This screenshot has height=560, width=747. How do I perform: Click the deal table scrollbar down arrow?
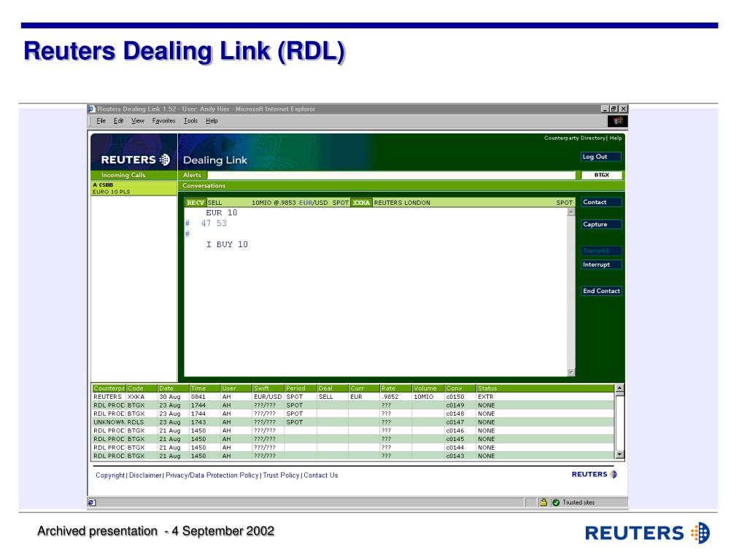[619, 455]
